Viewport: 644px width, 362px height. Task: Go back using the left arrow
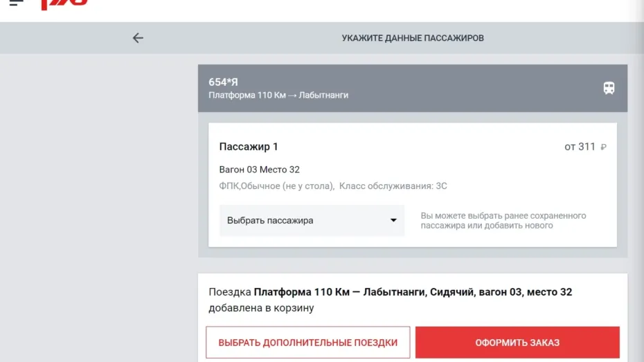tap(138, 38)
